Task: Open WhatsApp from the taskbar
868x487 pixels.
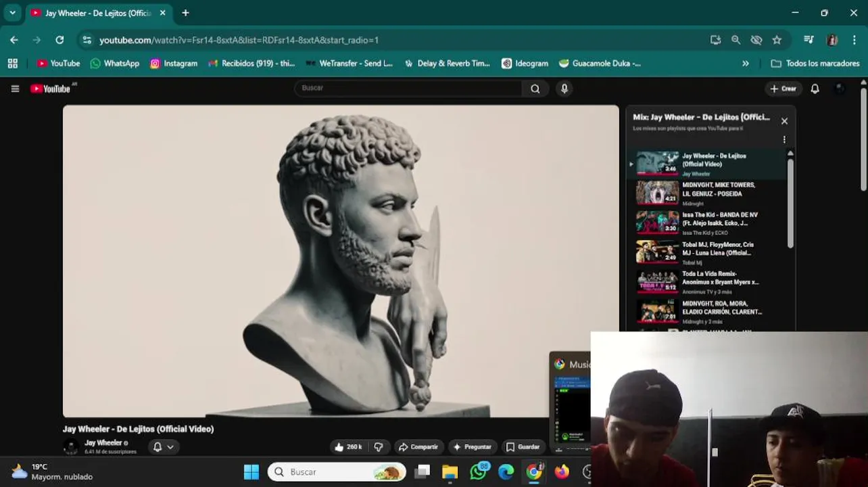Action: click(x=478, y=471)
